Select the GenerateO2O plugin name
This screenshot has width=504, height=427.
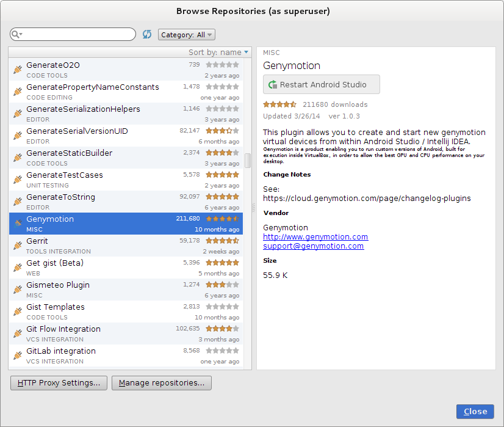53,65
